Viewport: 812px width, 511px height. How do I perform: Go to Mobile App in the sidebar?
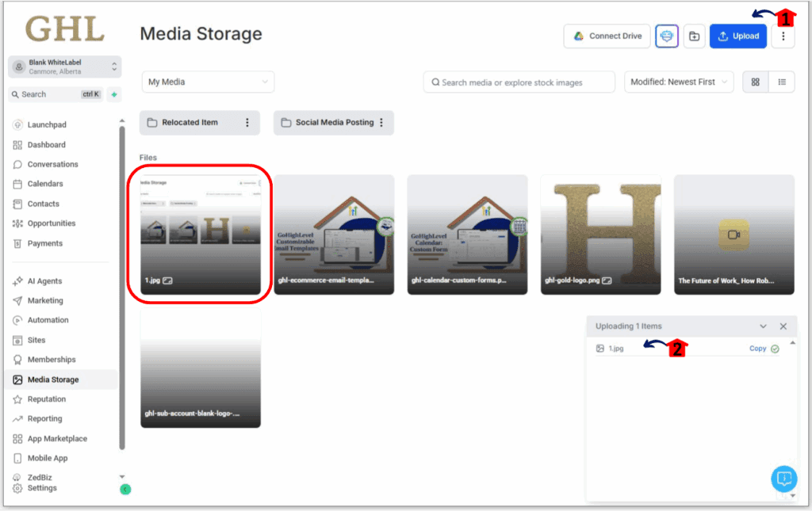(47, 458)
